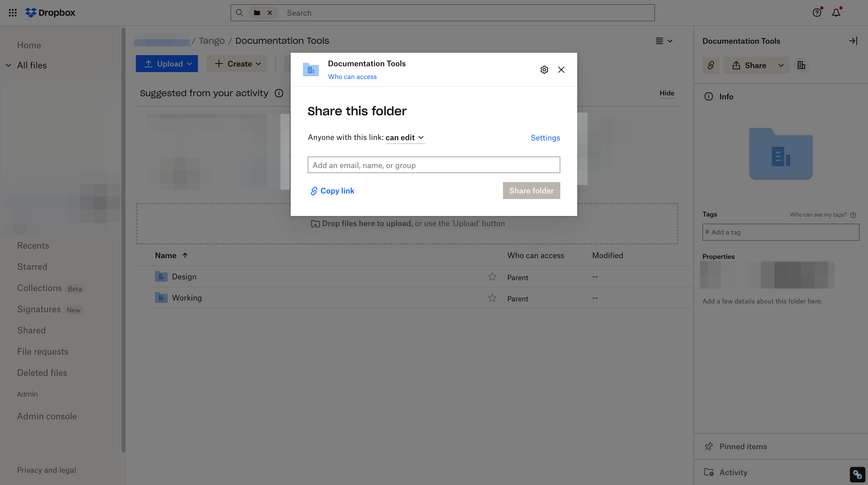This screenshot has height=485, width=868.
Task: Focus the Add an email, name, or group field
Action: [x=434, y=165]
